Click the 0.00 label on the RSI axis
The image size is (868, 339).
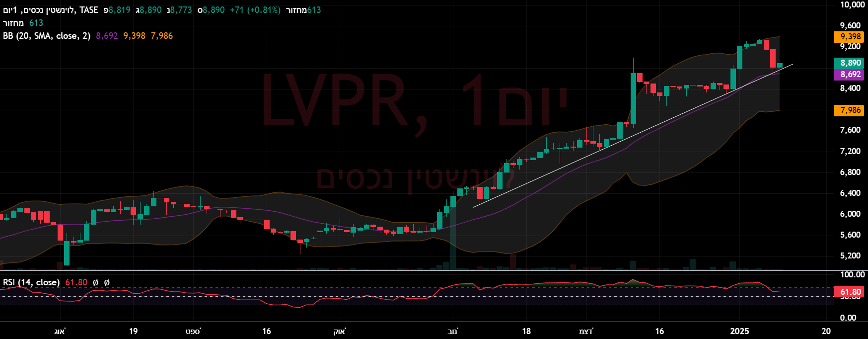click(848, 318)
